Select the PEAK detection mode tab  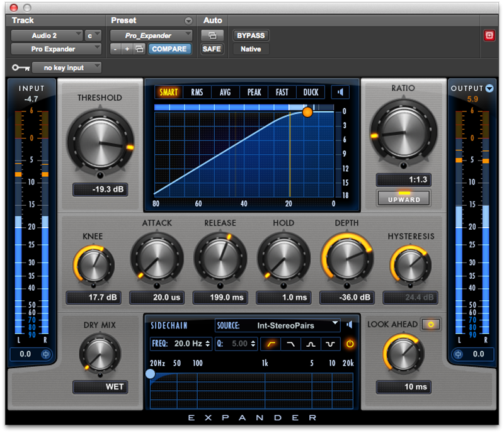tap(253, 92)
